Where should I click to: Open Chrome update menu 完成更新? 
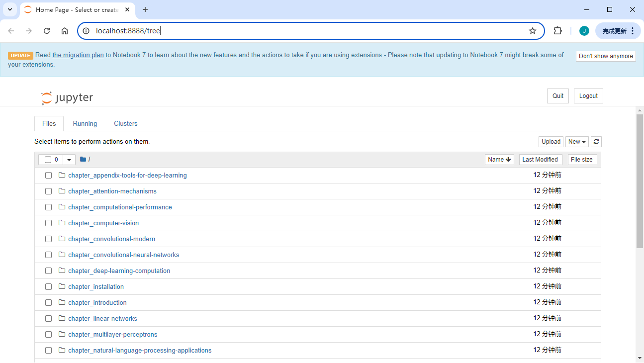click(x=618, y=31)
